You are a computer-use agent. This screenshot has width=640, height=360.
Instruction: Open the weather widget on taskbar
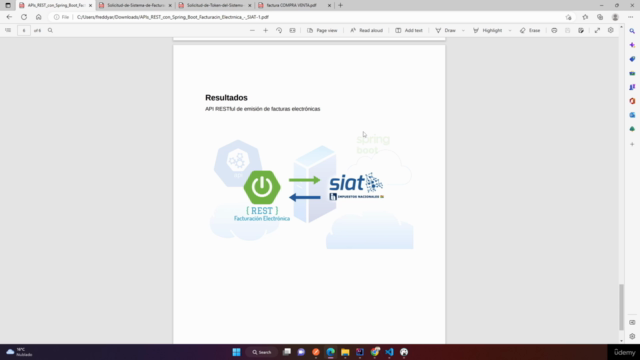click(x=19, y=352)
